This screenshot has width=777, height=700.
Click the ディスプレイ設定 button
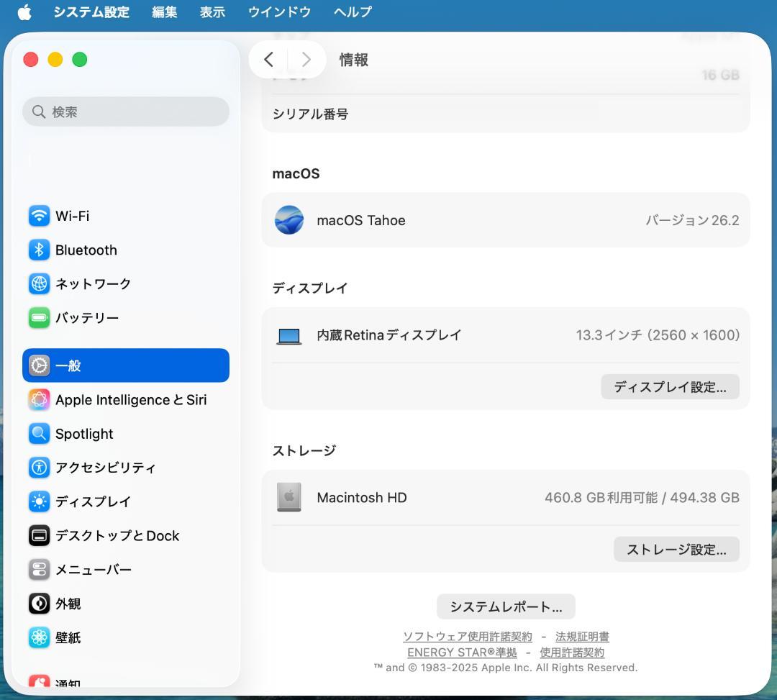point(669,386)
